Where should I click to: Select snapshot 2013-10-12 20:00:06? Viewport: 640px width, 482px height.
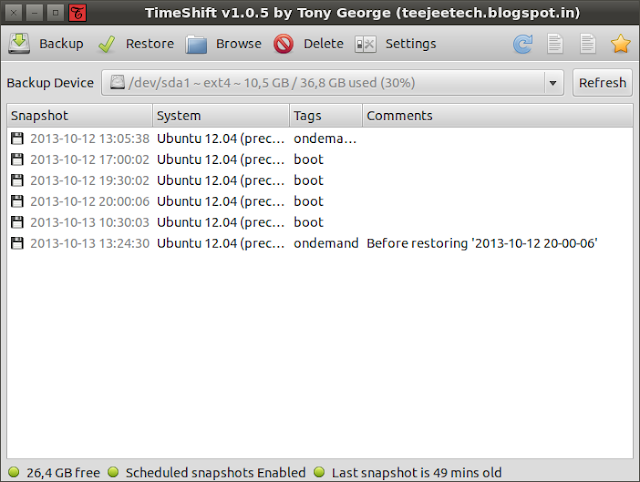click(90, 201)
